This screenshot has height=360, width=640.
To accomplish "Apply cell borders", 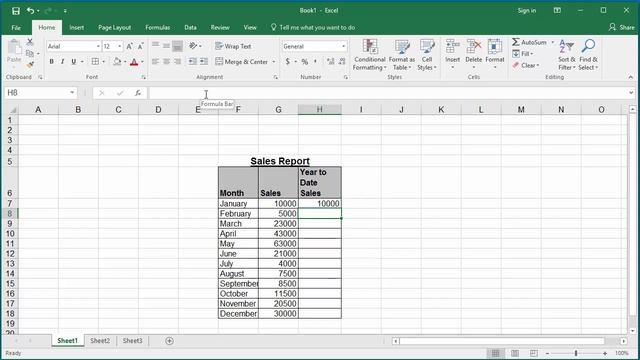I will (95, 62).
